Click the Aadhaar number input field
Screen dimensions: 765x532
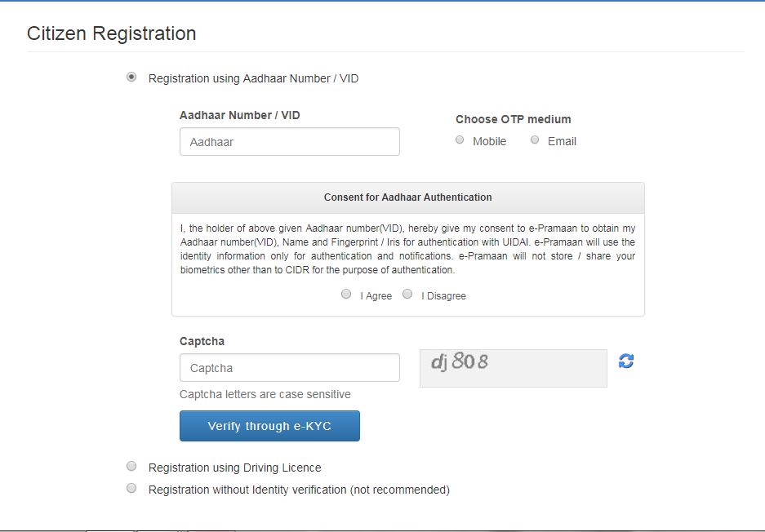tap(290, 141)
